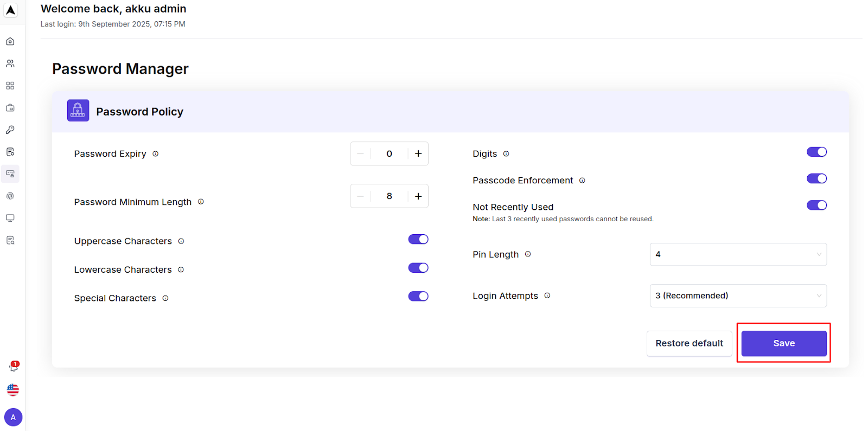Open notifications bell with badge

(x=14, y=367)
